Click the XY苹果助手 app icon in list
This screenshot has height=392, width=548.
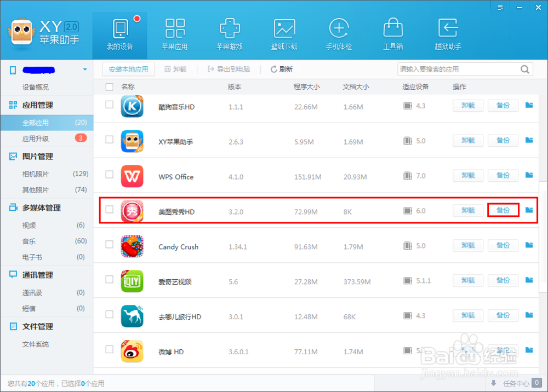point(132,141)
